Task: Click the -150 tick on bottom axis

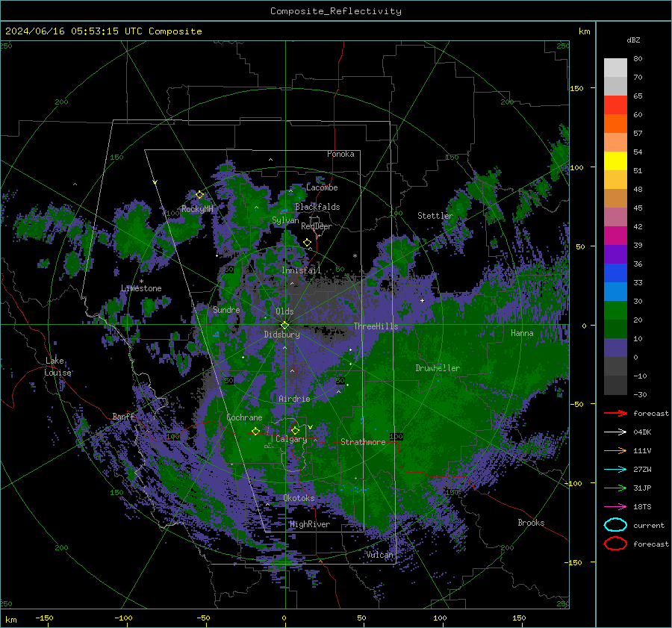Action: click(x=44, y=618)
